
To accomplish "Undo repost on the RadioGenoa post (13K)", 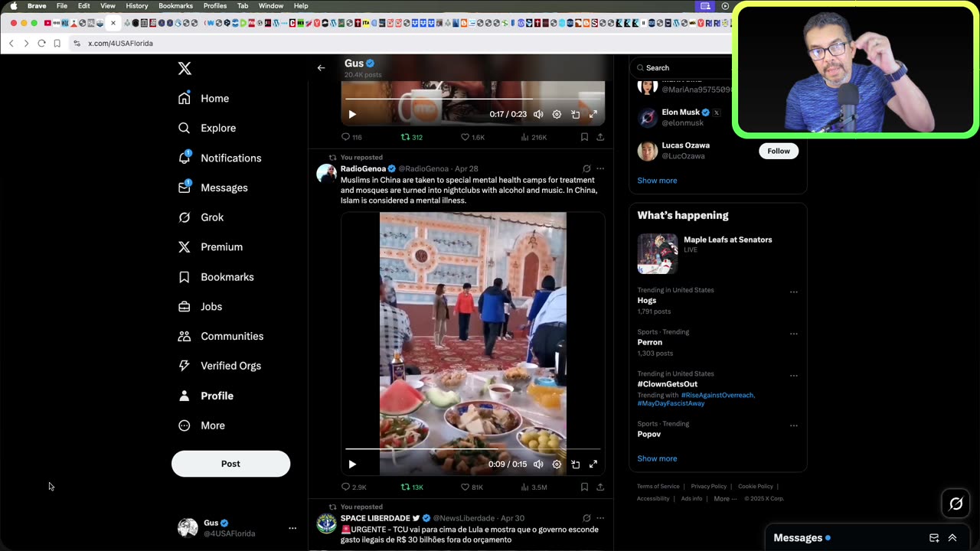I will pyautogui.click(x=412, y=487).
